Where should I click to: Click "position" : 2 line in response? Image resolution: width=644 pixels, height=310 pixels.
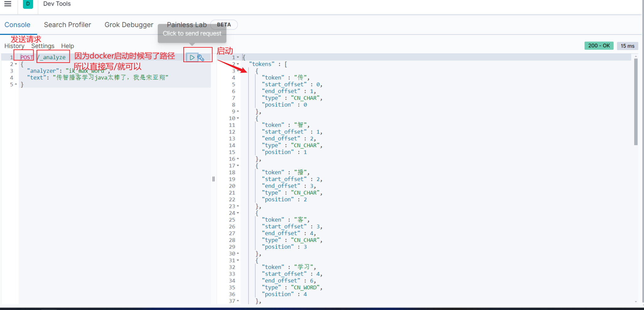tap(284, 200)
